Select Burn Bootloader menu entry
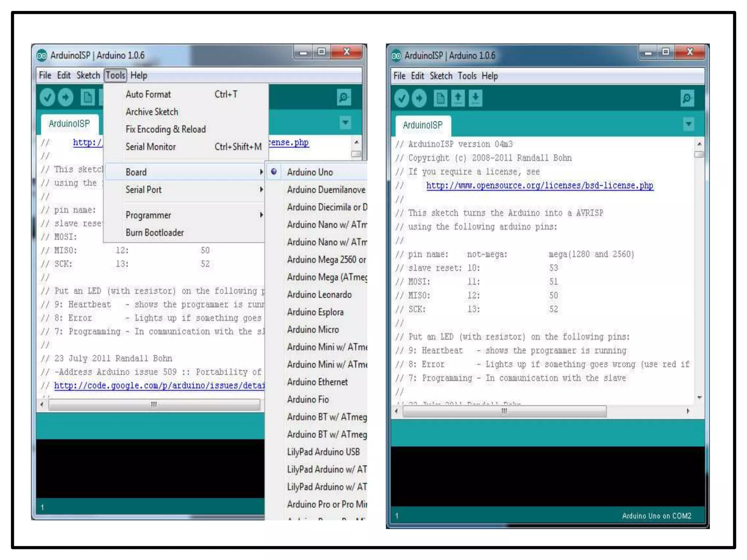 (155, 233)
